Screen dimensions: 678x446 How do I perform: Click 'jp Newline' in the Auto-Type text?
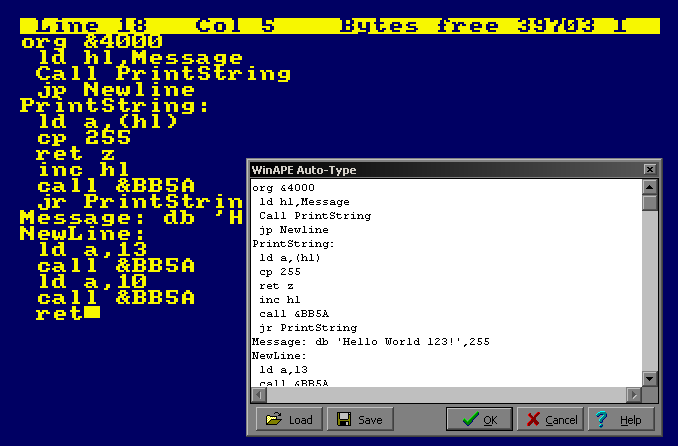[x=294, y=230]
